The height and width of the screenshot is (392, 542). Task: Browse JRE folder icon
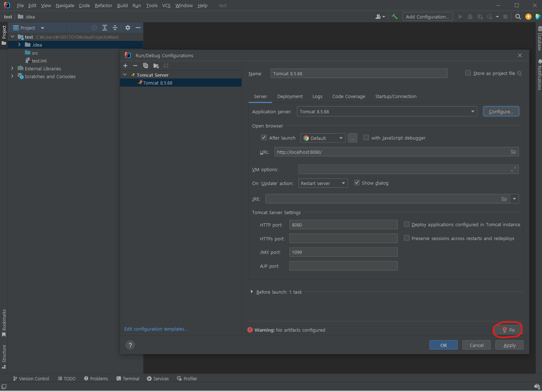504,199
